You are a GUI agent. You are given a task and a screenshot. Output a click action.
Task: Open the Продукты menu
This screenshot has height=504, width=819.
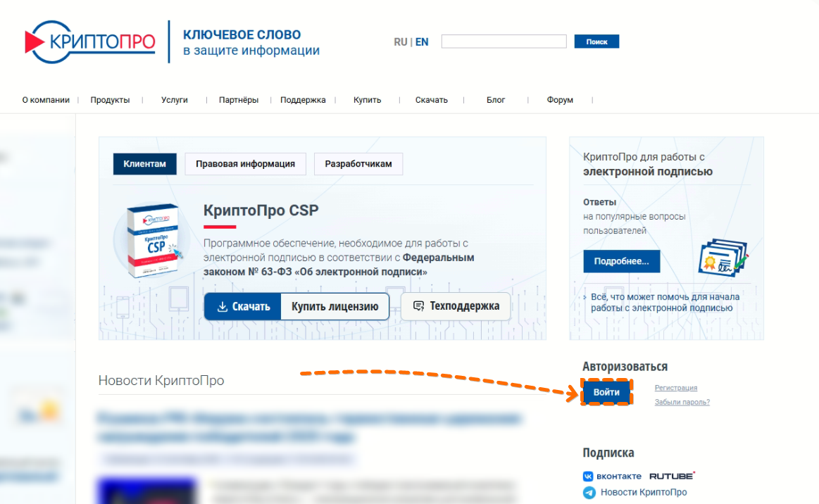pyautogui.click(x=110, y=100)
